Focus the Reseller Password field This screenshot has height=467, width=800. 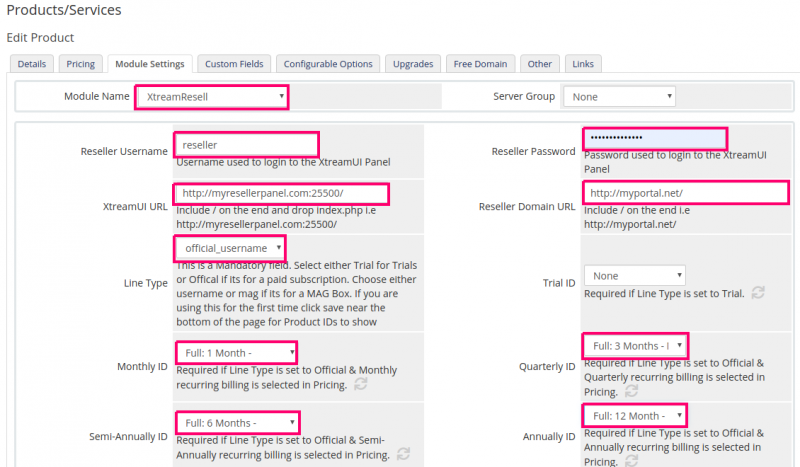pos(654,138)
